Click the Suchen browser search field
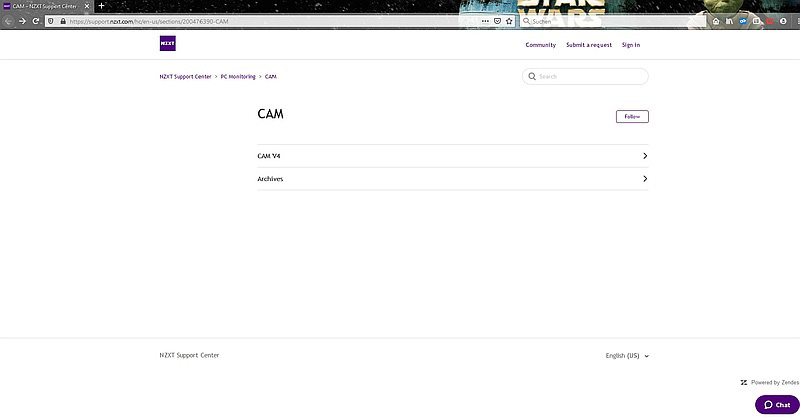 [x=612, y=21]
